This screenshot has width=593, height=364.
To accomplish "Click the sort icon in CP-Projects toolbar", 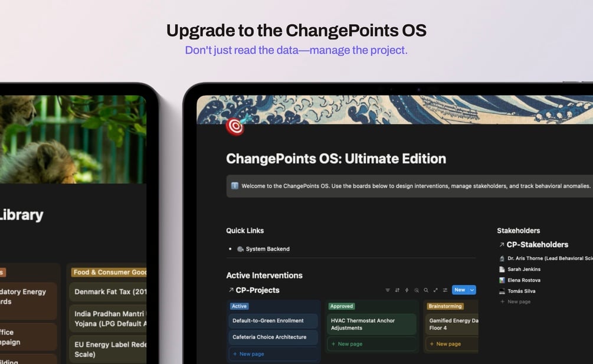I will coord(397,290).
